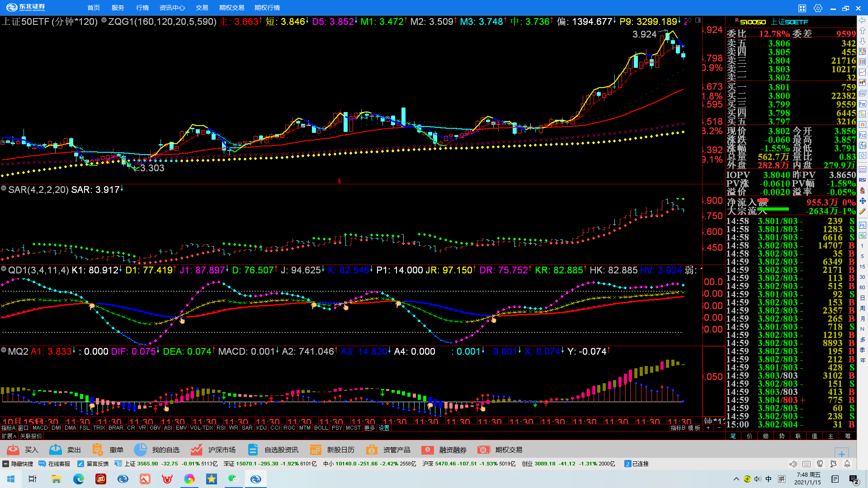Toggle the SAR indicator panel circle marker

tap(4, 188)
